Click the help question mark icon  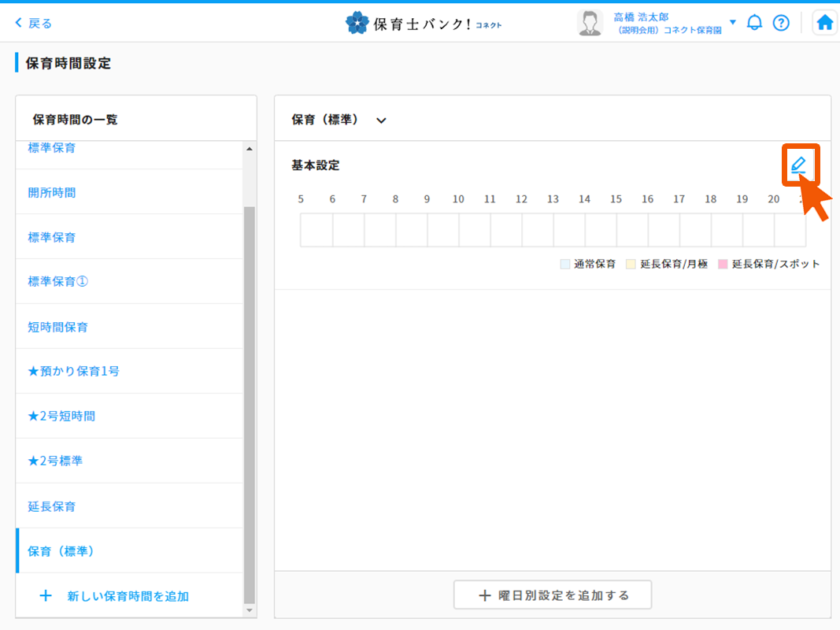coord(780,23)
